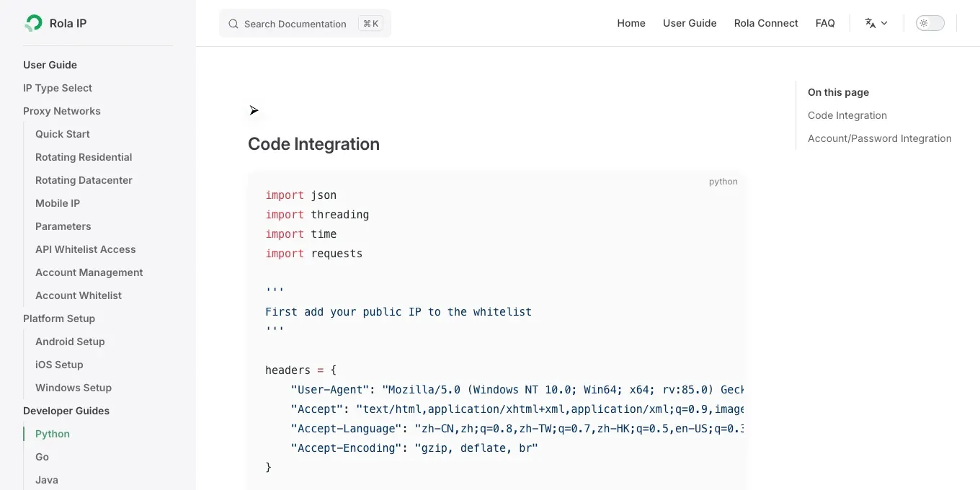Click the "Accept-Encoding" header line
This screenshot has height=490, width=980.
[x=414, y=448]
